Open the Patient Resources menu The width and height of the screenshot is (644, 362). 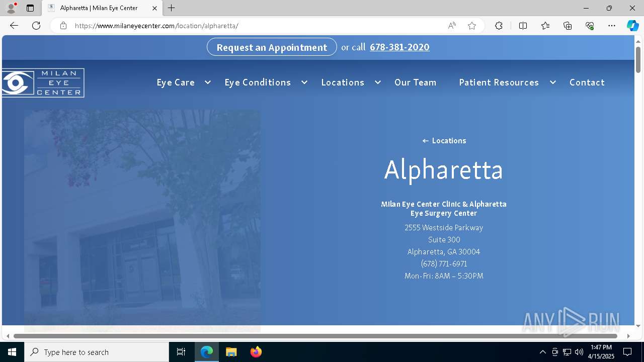499,82
